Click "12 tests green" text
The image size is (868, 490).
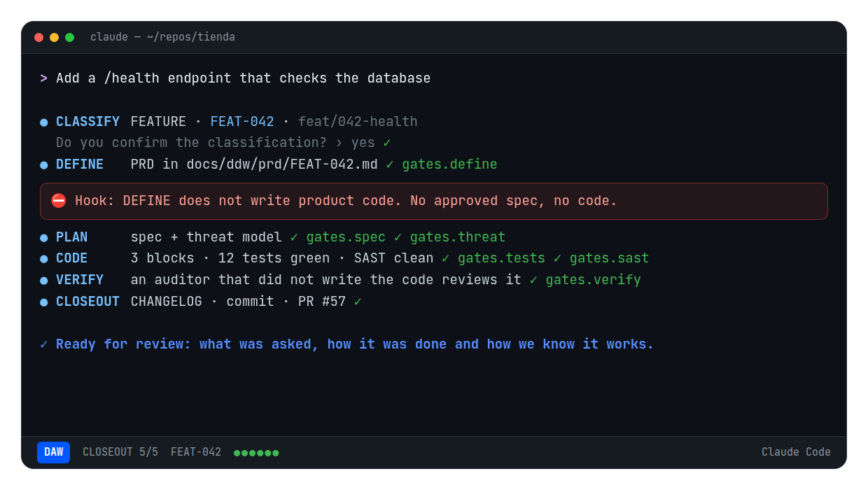click(x=274, y=258)
